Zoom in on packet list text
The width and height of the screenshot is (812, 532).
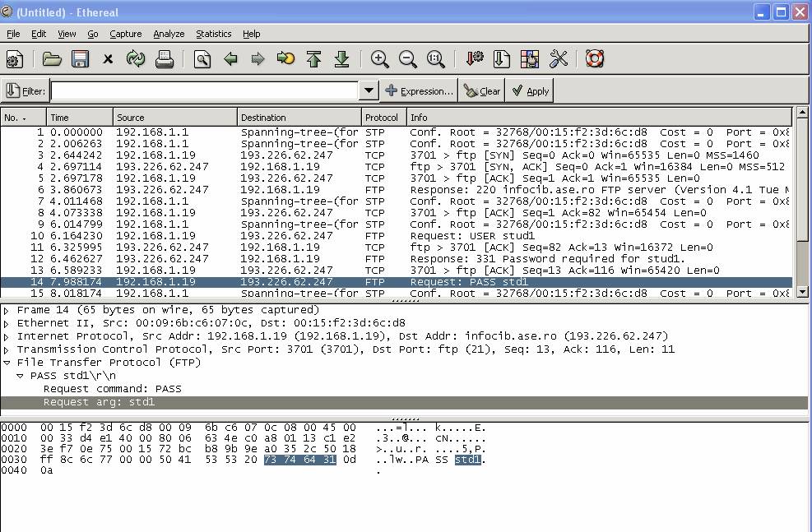point(379,59)
